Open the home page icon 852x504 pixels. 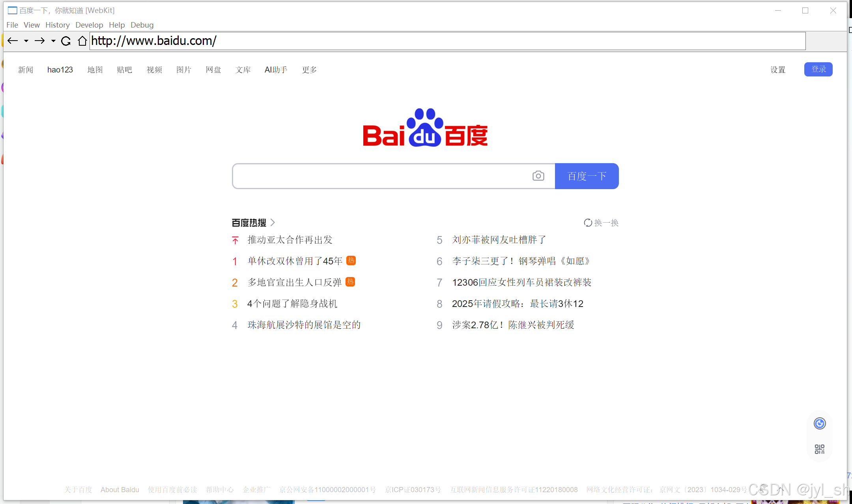(x=82, y=41)
